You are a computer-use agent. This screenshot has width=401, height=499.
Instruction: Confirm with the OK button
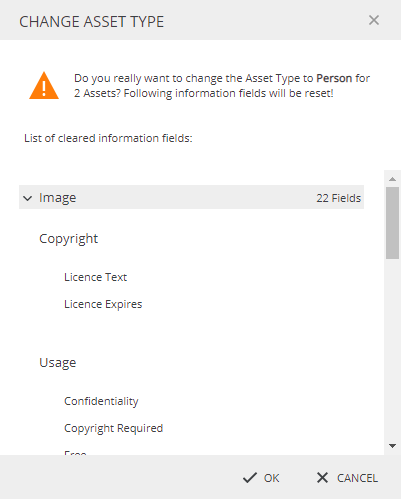click(x=261, y=478)
